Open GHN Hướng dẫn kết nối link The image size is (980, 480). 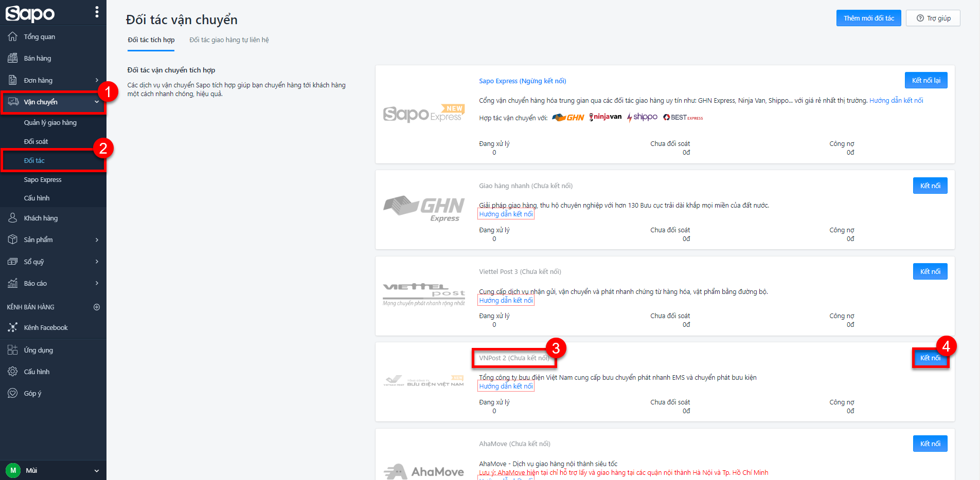tap(506, 214)
